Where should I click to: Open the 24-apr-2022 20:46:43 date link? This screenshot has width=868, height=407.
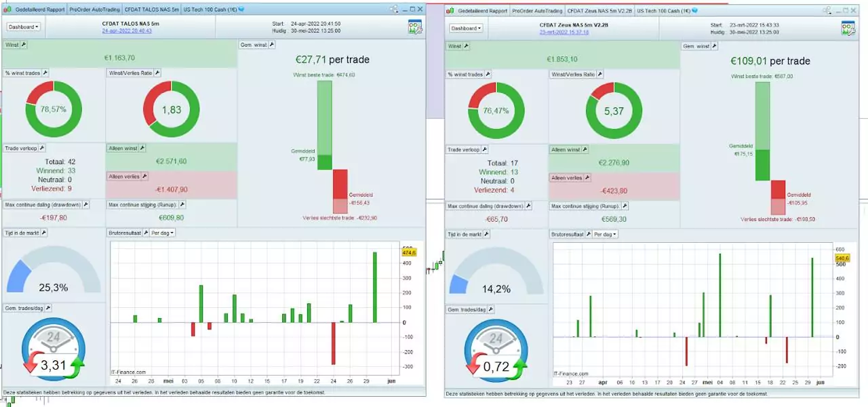pos(127,31)
